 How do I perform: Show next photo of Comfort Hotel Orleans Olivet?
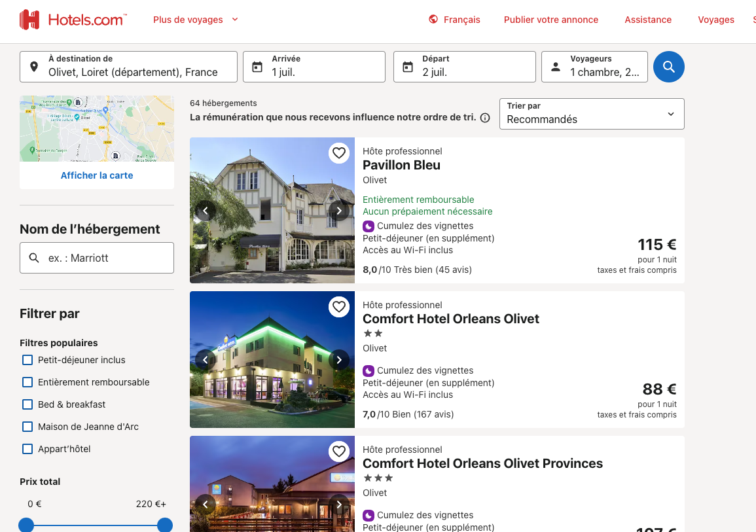click(339, 360)
